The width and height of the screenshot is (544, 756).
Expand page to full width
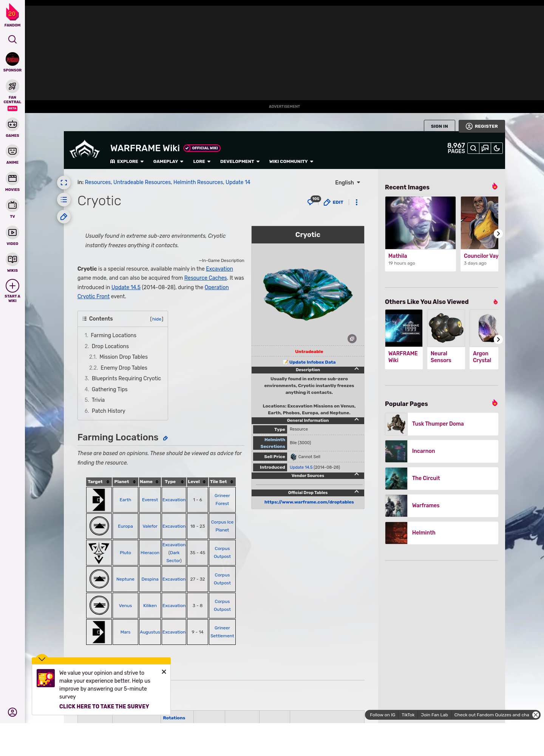pyautogui.click(x=64, y=183)
